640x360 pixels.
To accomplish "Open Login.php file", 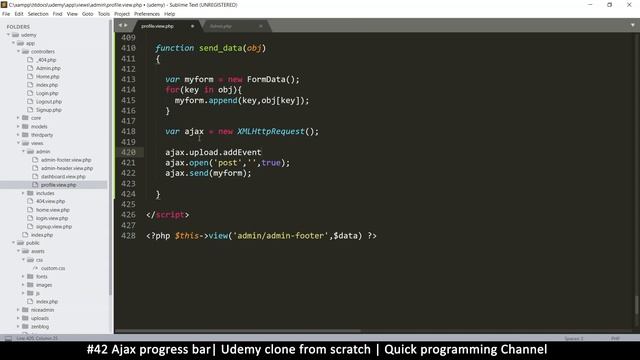I will pyautogui.click(x=47, y=93).
